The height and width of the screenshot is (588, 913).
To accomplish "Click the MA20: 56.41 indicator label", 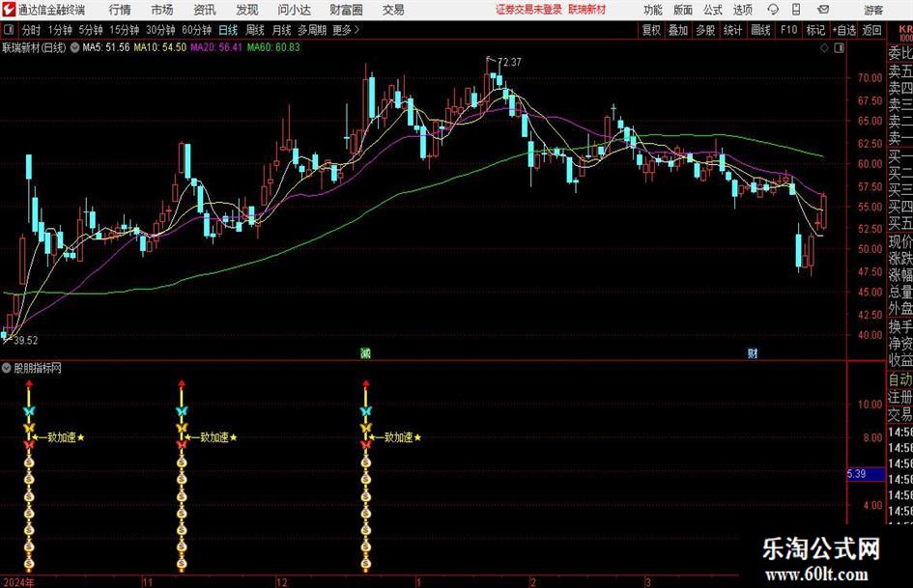I will coord(216,47).
